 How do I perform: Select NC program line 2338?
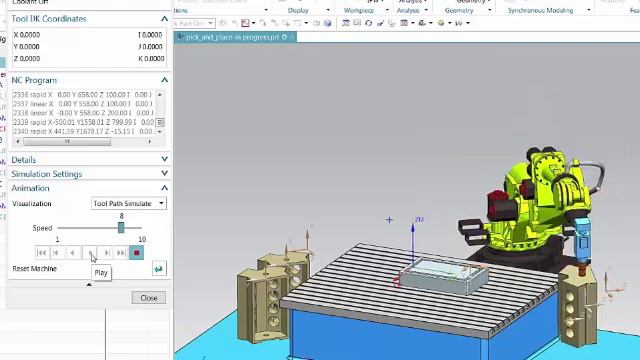[83, 113]
